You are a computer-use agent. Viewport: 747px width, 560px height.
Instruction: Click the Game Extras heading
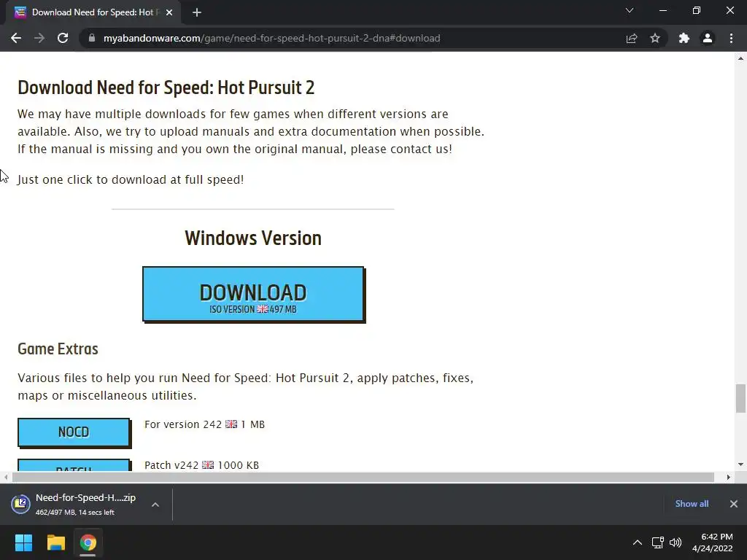[x=58, y=349]
